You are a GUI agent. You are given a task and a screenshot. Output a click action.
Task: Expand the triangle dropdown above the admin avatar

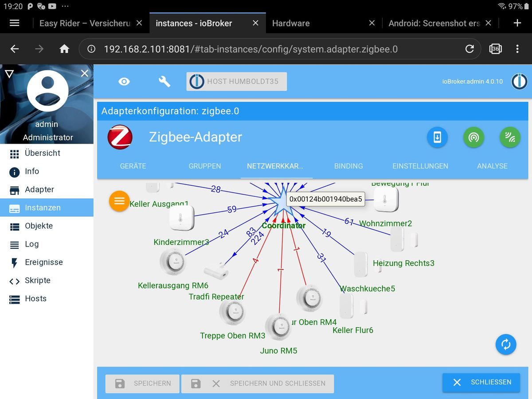coord(9,74)
